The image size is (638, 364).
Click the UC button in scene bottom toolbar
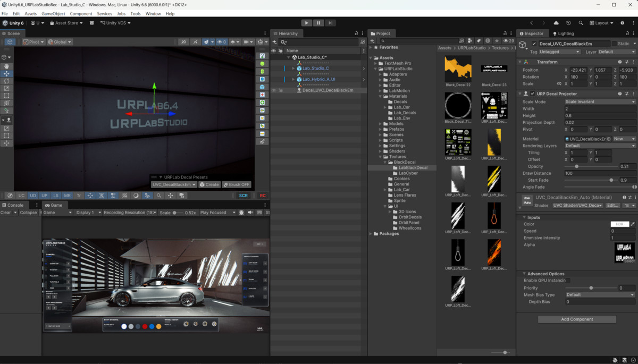[x=21, y=196]
